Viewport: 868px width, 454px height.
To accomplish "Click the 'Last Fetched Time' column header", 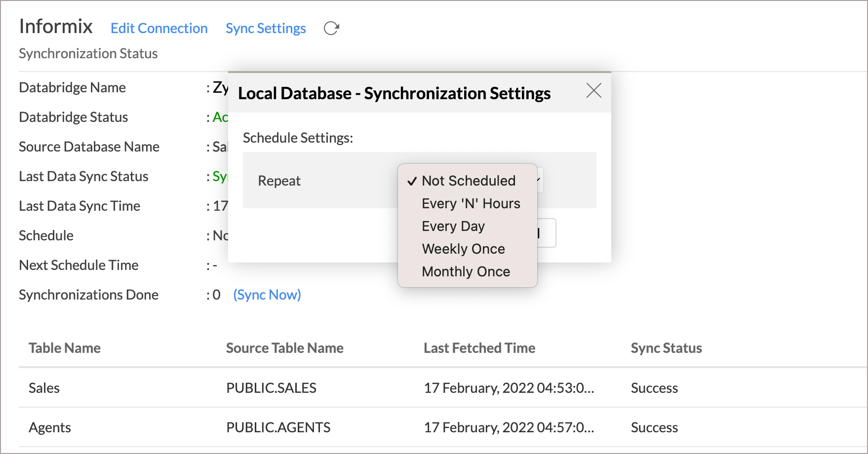I will [x=479, y=348].
